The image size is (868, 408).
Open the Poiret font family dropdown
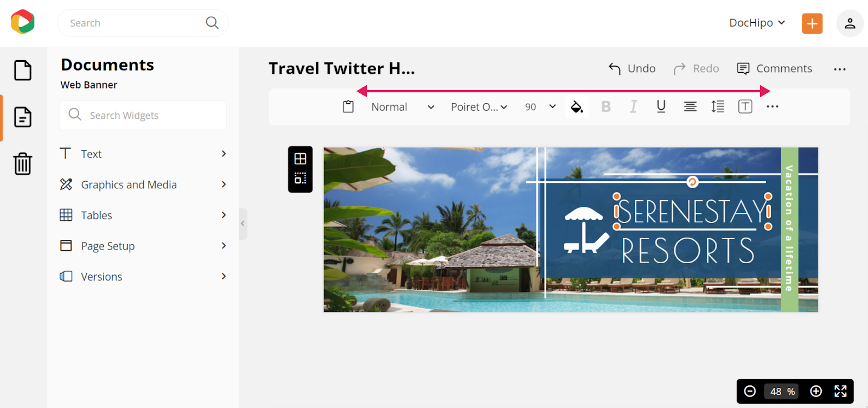click(479, 107)
